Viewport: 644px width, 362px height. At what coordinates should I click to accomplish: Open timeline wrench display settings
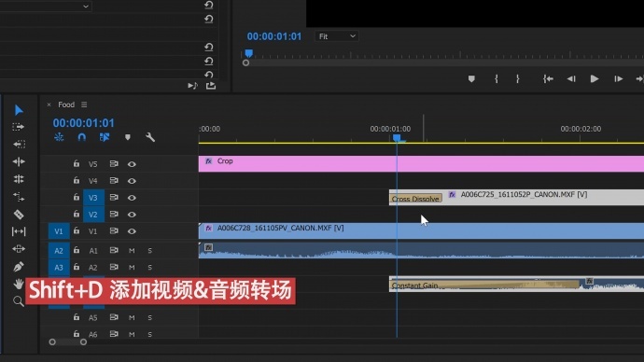click(150, 137)
